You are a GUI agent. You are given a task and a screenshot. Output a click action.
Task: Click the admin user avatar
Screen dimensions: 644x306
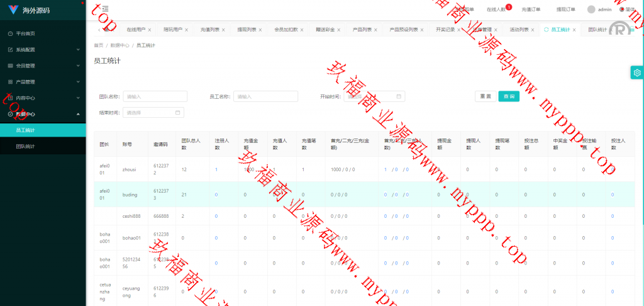591,9
